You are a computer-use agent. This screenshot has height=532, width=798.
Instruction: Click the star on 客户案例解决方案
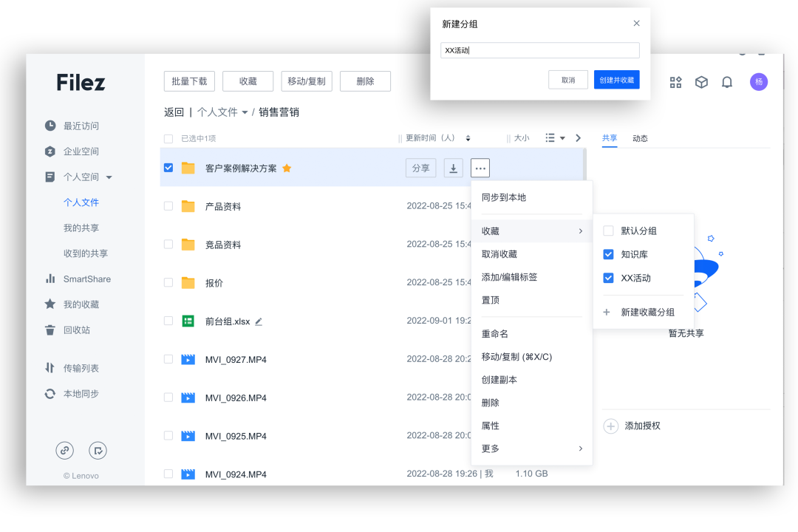(x=287, y=168)
